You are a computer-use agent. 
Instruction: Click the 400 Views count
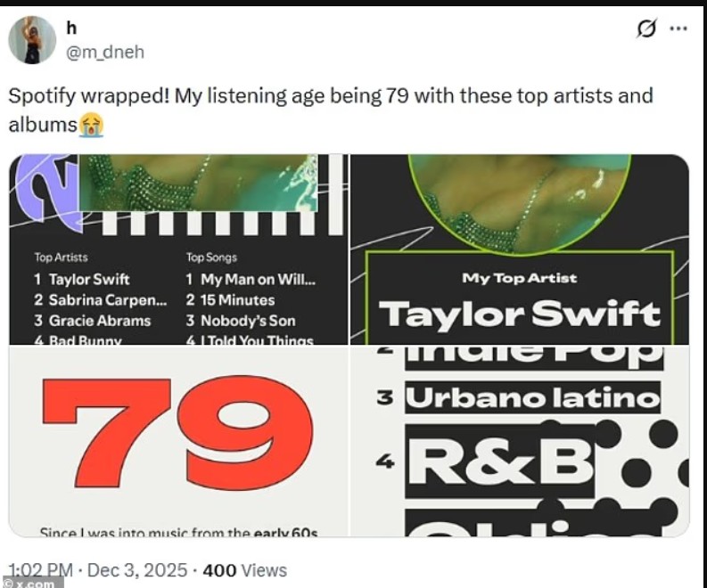245,570
